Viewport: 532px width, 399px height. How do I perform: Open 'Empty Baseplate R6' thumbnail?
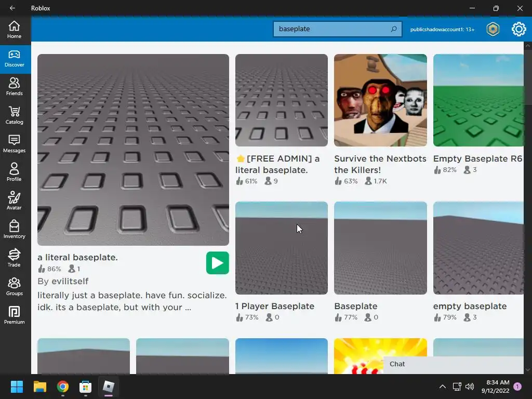tap(478, 100)
